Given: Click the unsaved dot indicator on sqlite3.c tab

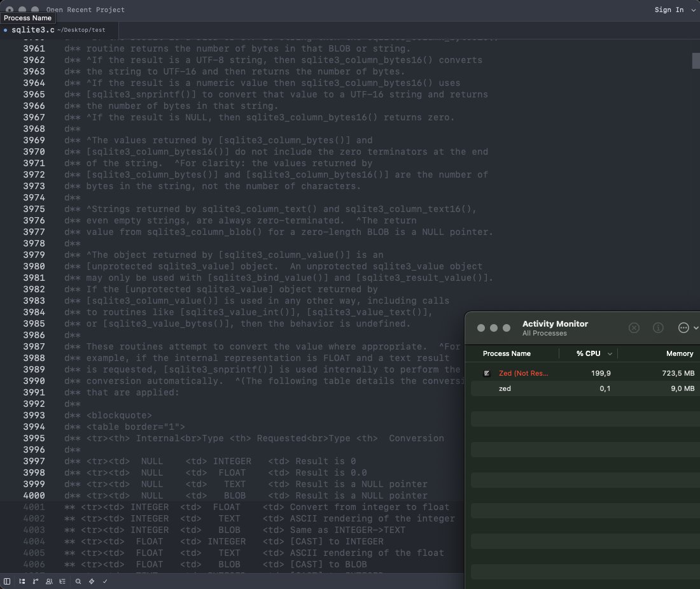Looking at the screenshot, I should 5,30.
